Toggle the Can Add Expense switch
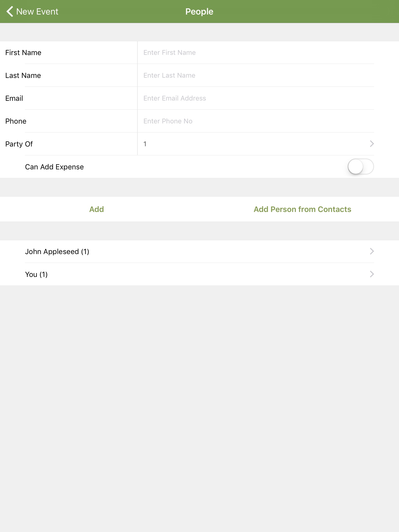399x532 pixels. point(361,167)
